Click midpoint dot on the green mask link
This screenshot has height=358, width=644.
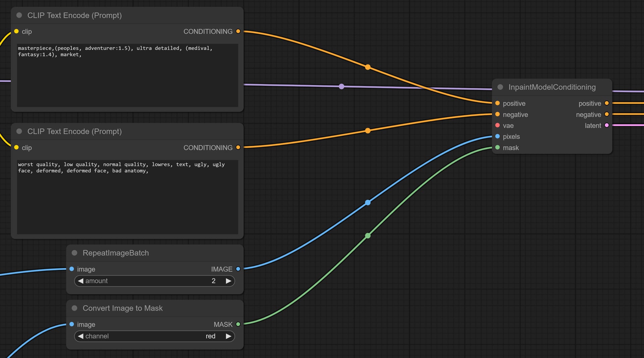(x=368, y=236)
